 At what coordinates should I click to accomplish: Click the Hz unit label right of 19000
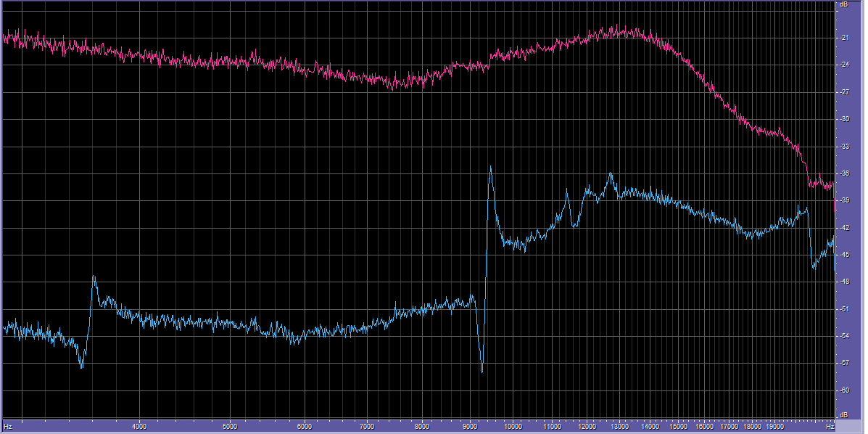(830, 426)
